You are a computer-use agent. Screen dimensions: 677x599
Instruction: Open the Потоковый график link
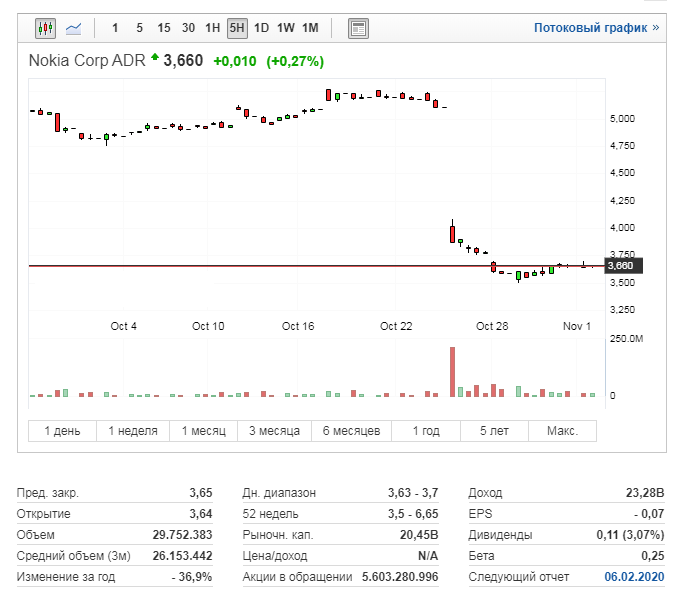click(x=597, y=28)
